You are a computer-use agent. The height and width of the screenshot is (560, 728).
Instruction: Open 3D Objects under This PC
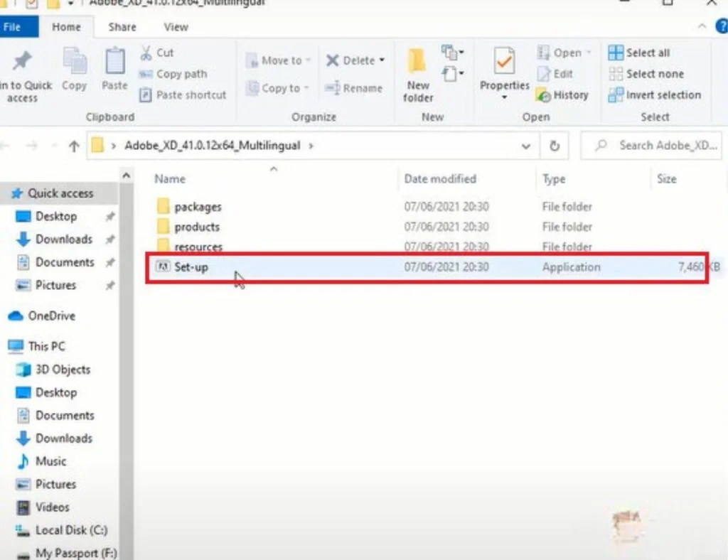(x=63, y=370)
